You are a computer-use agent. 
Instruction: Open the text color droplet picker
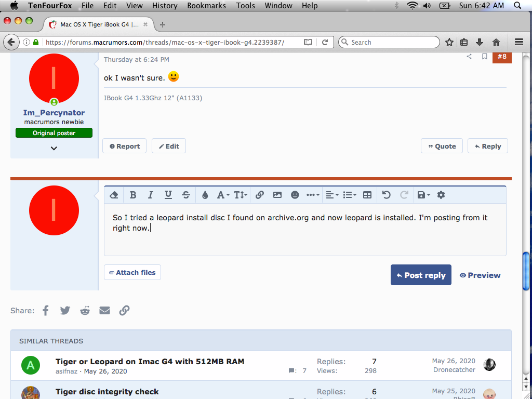click(x=205, y=195)
